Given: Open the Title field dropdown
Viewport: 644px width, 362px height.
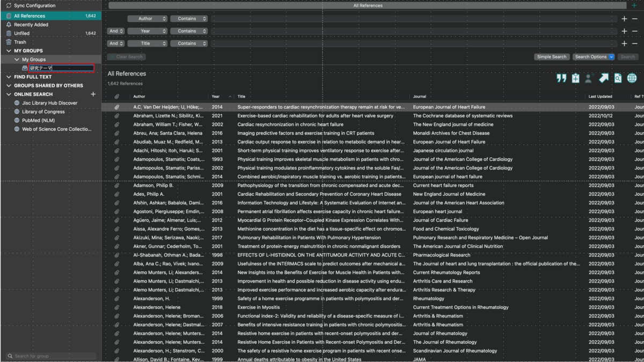Looking at the screenshot, I should 147,43.
